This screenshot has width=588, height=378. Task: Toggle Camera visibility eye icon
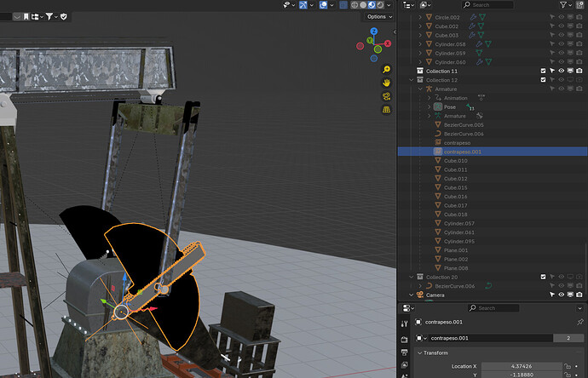pos(561,295)
